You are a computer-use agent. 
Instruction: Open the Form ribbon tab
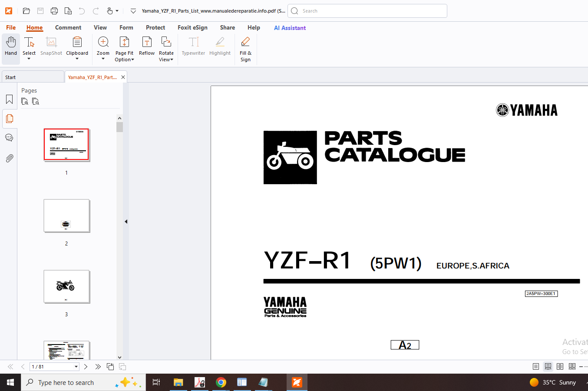point(126,27)
